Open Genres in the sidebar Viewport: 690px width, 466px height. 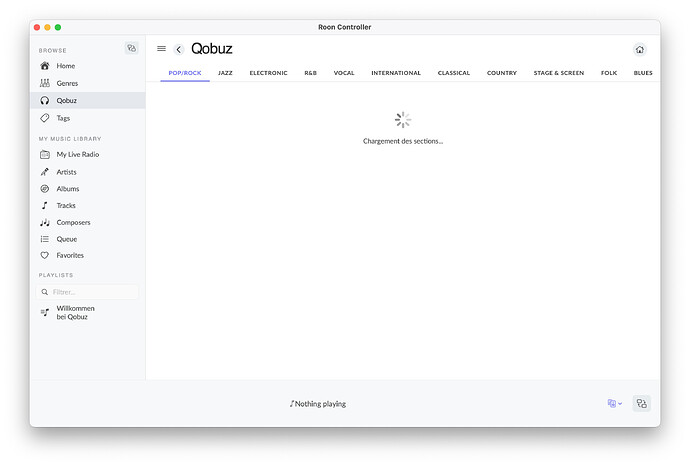point(88,83)
